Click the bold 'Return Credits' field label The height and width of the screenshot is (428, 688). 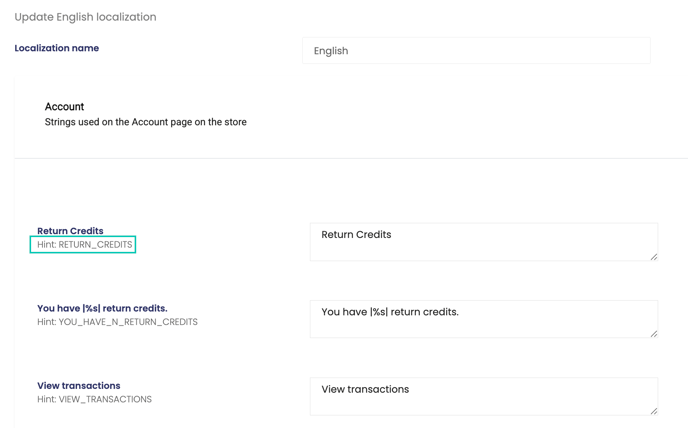pyautogui.click(x=70, y=231)
